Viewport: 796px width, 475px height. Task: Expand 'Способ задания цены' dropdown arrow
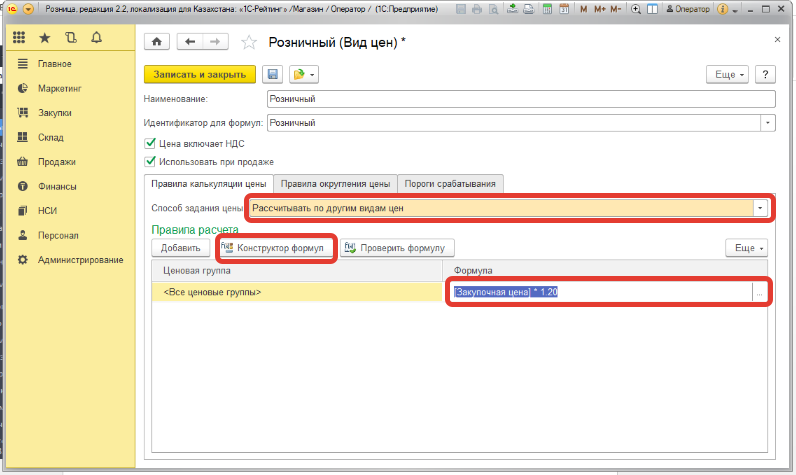coord(760,208)
